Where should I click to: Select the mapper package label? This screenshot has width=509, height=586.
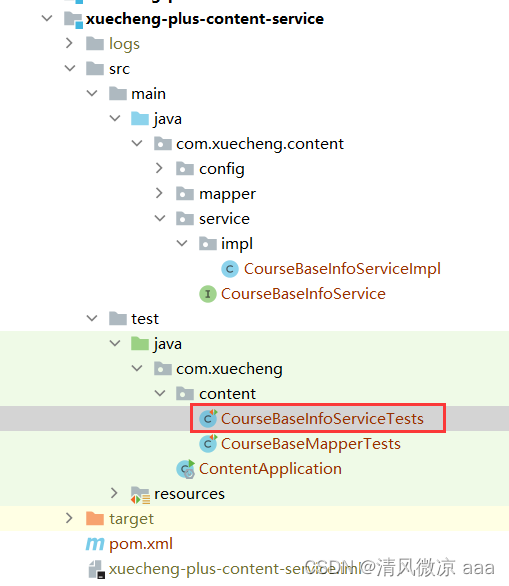[227, 194]
